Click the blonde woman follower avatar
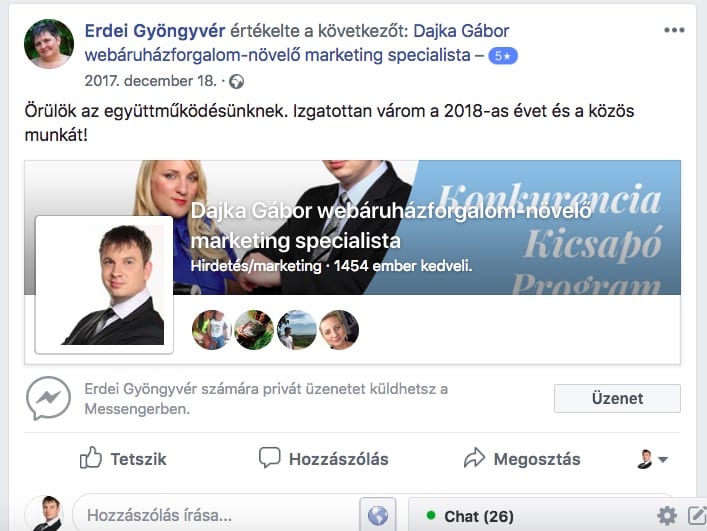Viewport: 707px width, 531px height. point(339,330)
